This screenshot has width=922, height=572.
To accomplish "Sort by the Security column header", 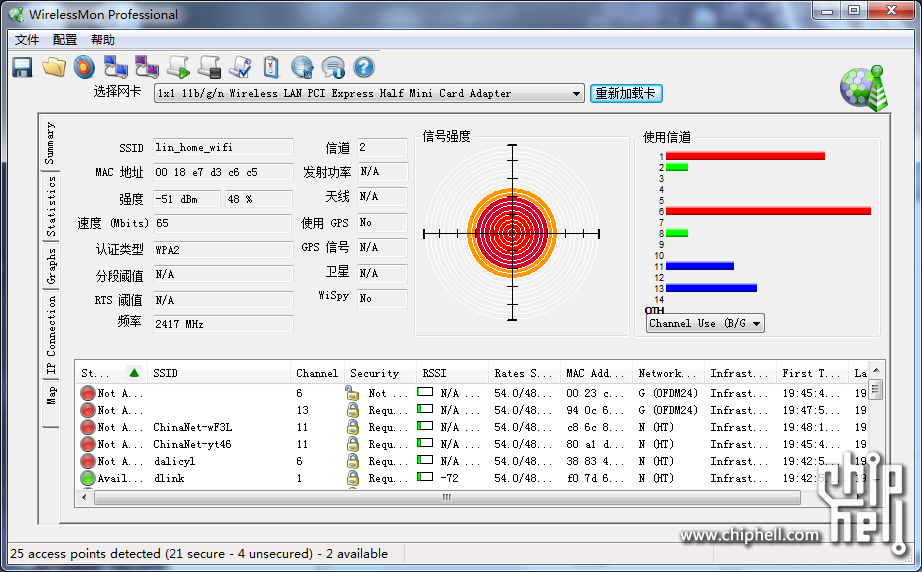I will click(380, 373).
